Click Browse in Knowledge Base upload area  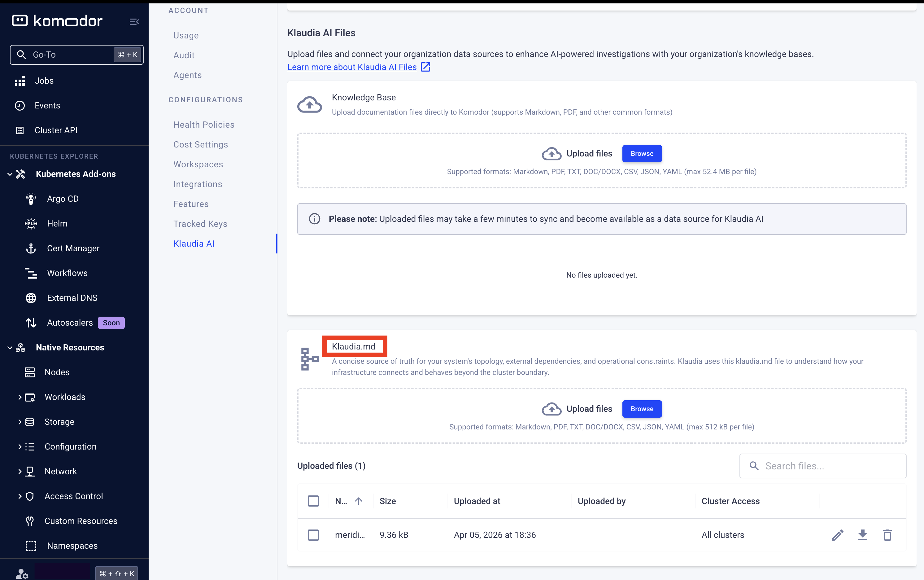tap(641, 153)
